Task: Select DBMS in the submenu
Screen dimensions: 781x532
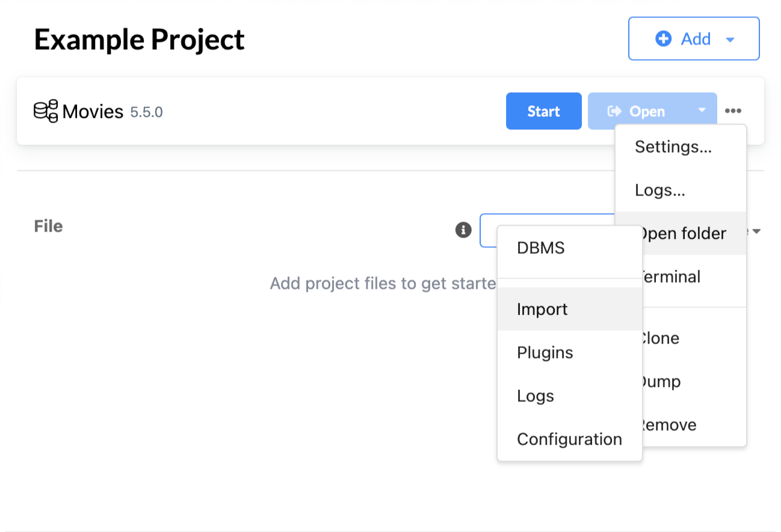Action: coord(540,248)
